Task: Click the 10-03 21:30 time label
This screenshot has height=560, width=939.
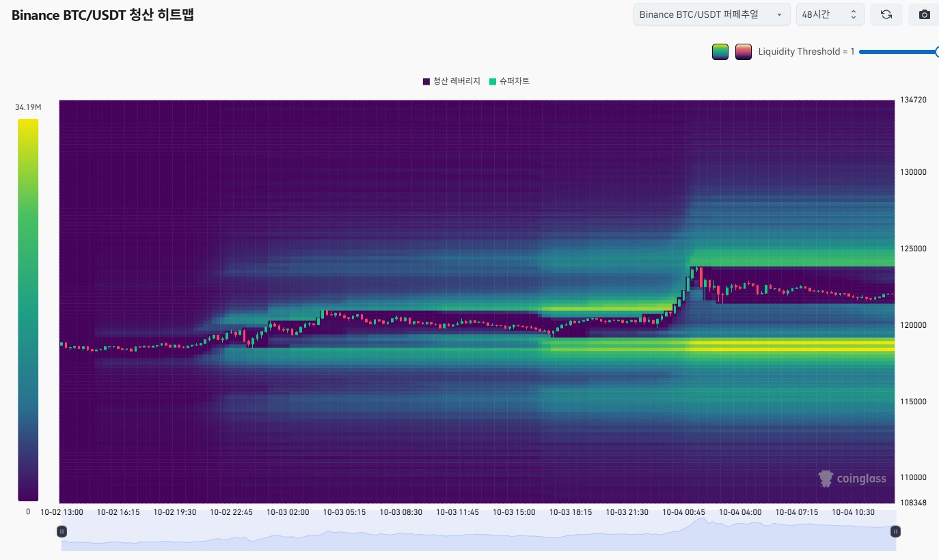Action: pyautogui.click(x=627, y=512)
